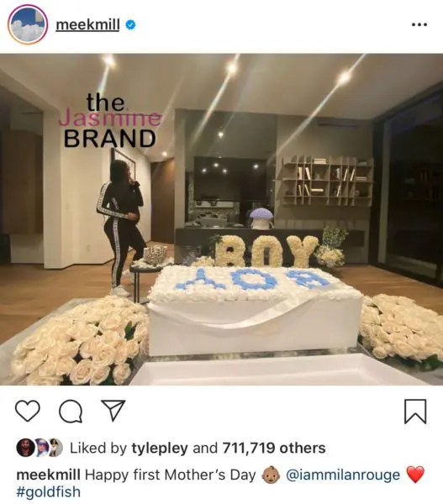Open meekmill username link in header
Viewport: 443px width, 504px height.
pyautogui.click(x=87, y=24)
